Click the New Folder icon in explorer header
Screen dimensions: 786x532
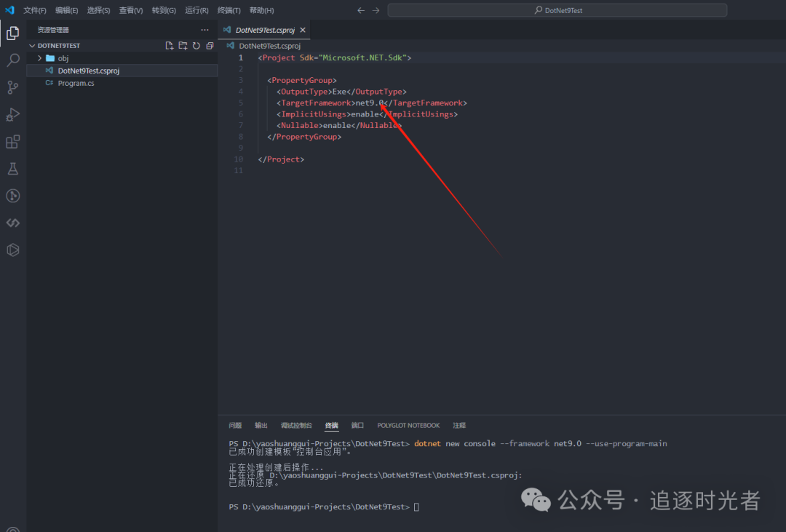[183, 46]
